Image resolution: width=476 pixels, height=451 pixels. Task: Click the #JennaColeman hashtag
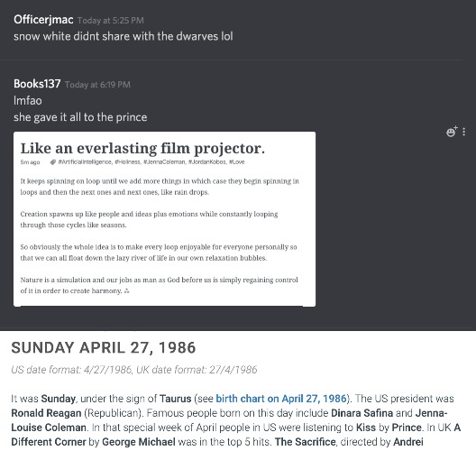pos(165,161)
